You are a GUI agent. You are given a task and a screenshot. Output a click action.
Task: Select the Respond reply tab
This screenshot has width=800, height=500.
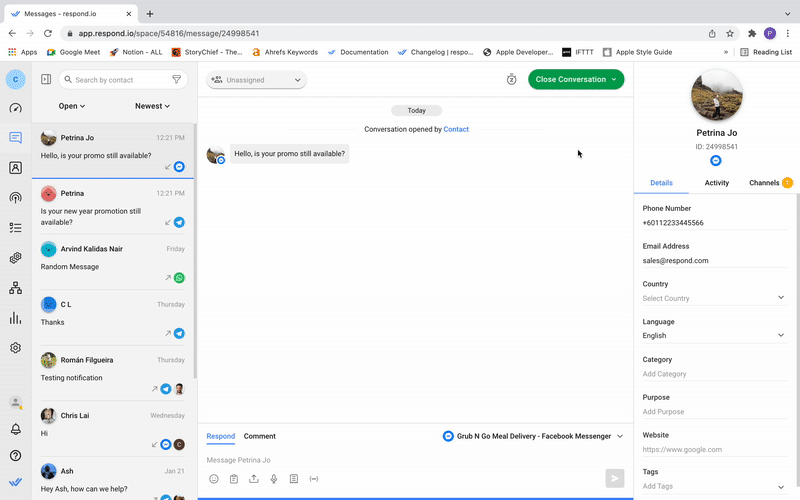click(x=220, y=436)
